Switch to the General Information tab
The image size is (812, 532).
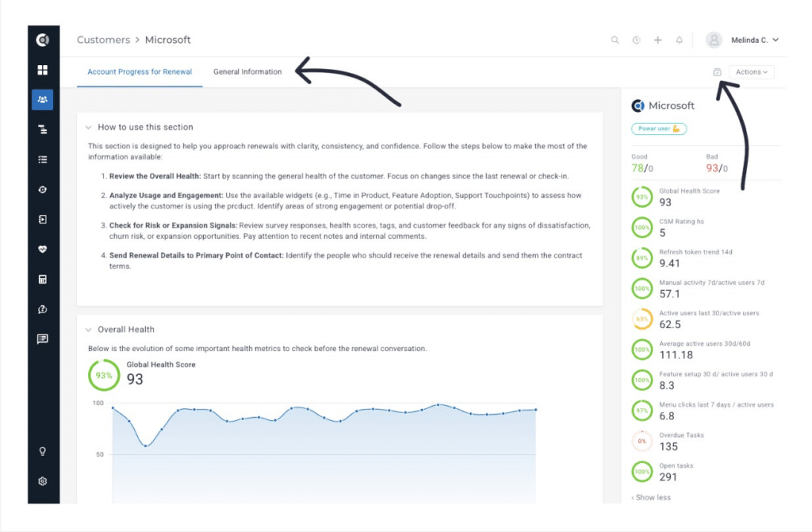click(x=247, y=71)
